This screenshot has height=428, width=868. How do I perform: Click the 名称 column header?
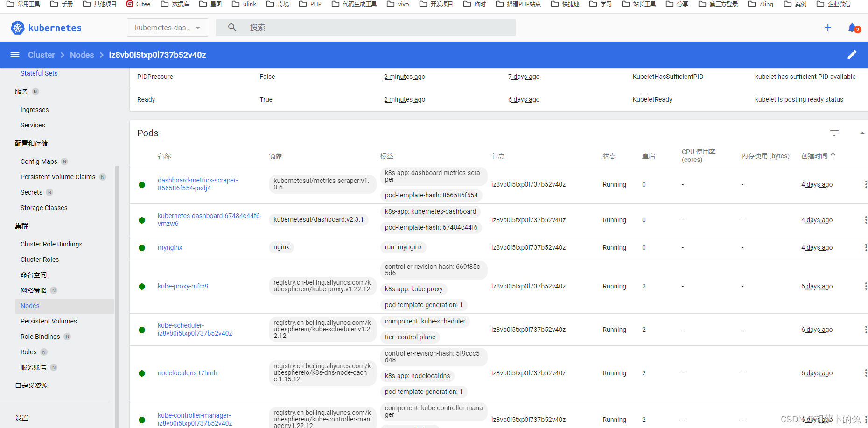click(x=164, y=156)
